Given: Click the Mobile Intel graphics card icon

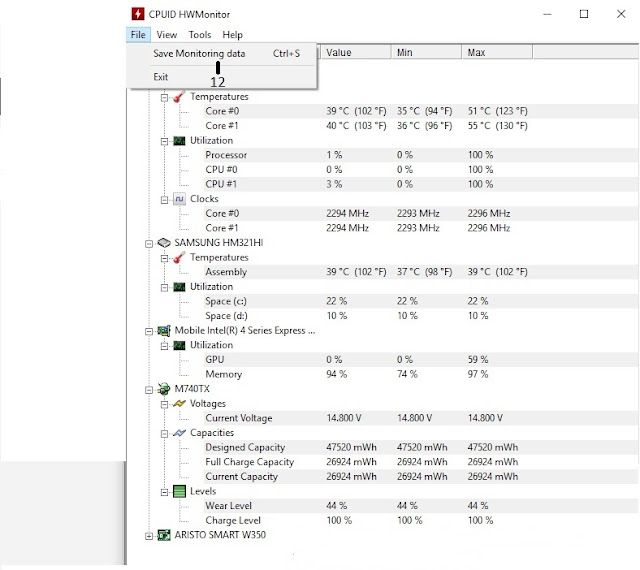Looking at the screenshot, I should tap(164, 331).
